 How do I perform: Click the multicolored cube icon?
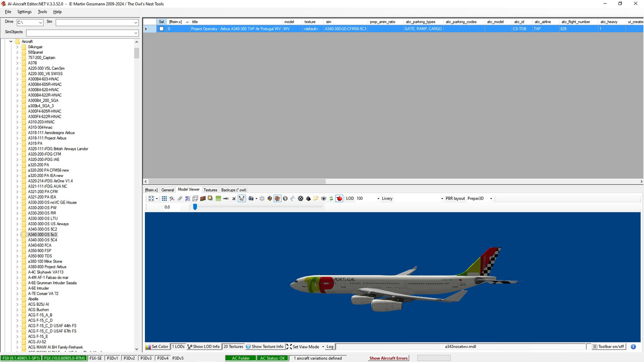coord(269,198)
